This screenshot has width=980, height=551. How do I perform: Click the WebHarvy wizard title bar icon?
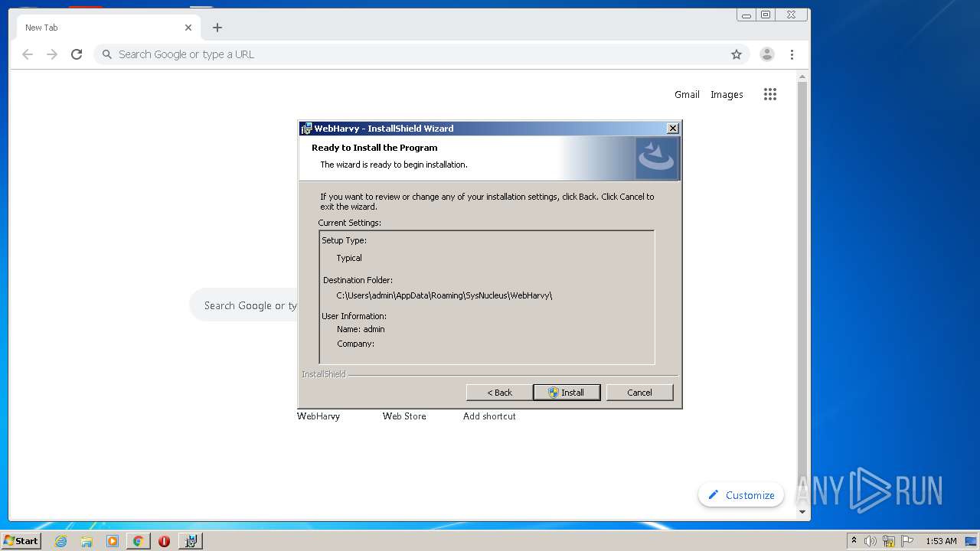pos(306,129)
